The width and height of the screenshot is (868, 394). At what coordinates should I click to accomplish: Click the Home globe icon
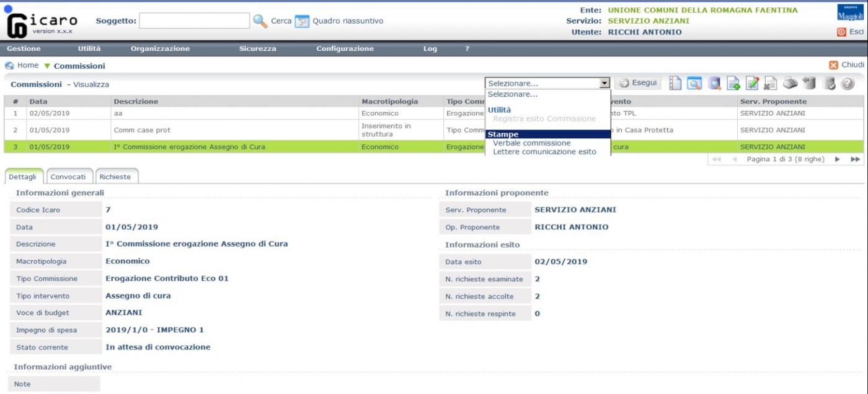coord(9,66)
